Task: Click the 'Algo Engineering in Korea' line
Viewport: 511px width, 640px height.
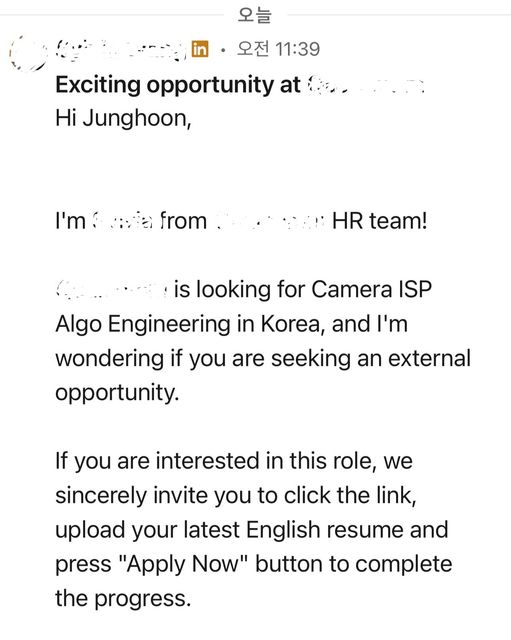Action: (x=231, y=324)
